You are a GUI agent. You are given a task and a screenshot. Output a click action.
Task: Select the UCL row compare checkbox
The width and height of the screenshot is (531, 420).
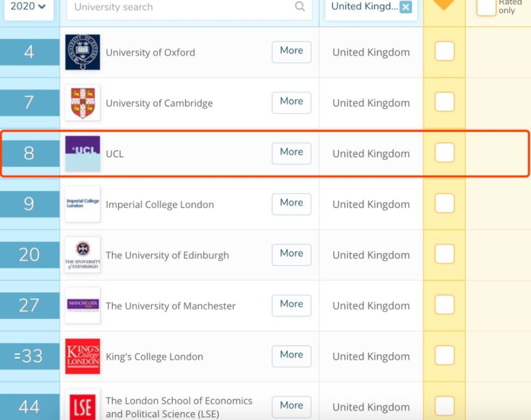tap(444, 153)
